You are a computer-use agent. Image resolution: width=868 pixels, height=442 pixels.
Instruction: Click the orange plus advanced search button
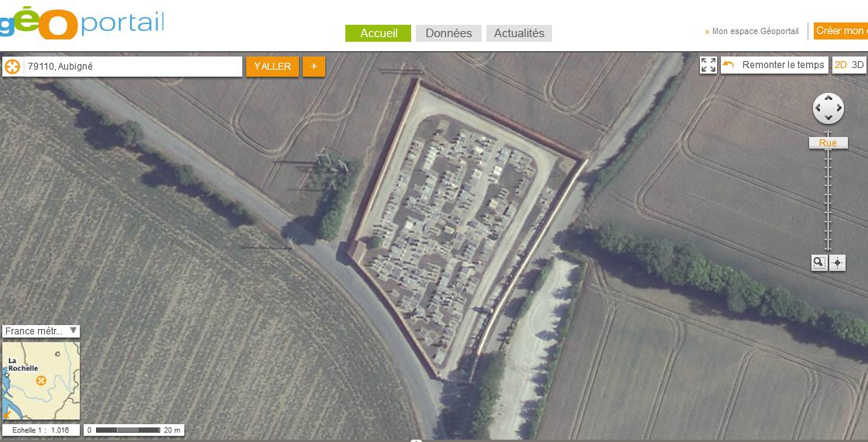314,67
